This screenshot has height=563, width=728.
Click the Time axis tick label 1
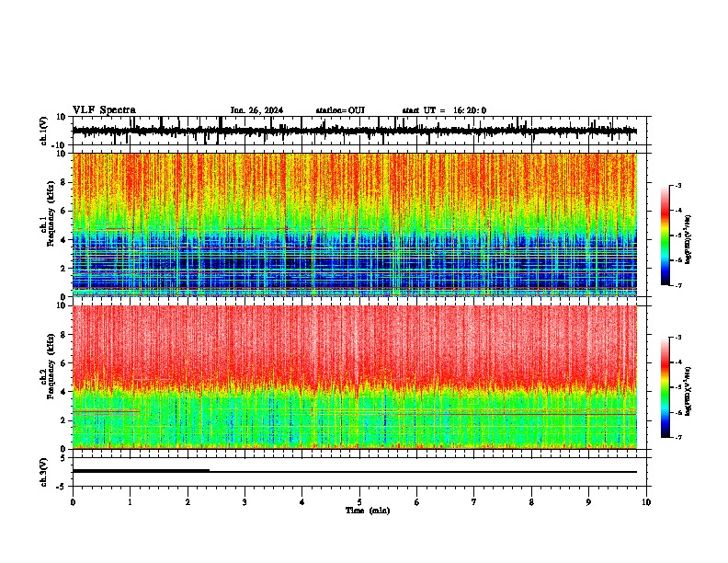tap(130, 502)
